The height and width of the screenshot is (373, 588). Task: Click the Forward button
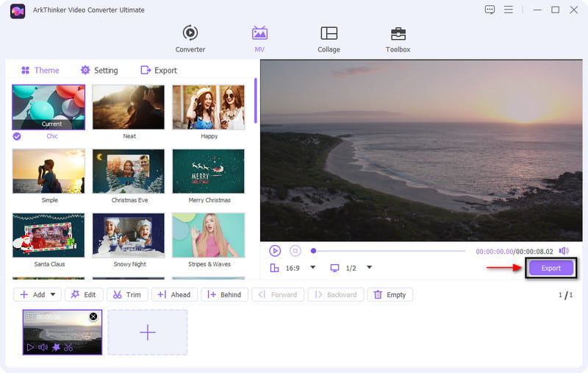pos(278,294)
